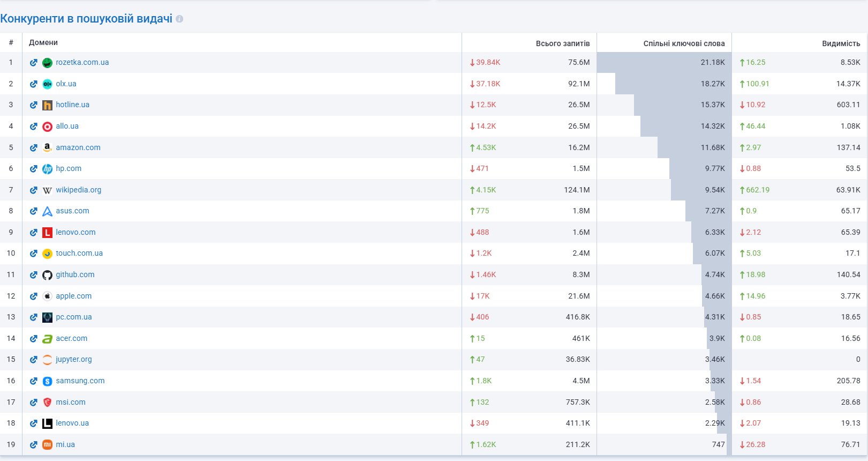Click the 205.78 visibility value
Viewport: 868px width, 461px height.
pyautogui.click(x=849, y=381)
